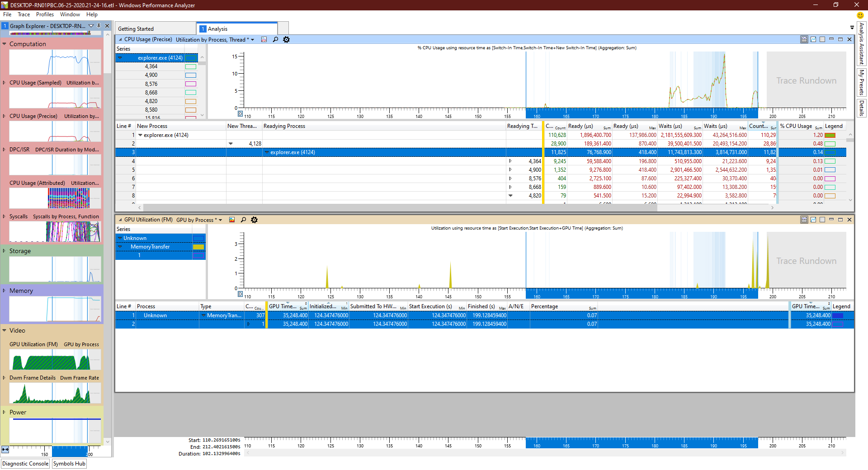This screenshot has width=868, height=470.
Task: Show table only view in CPU Usage (Precise) panel
Action: point(822,39)
